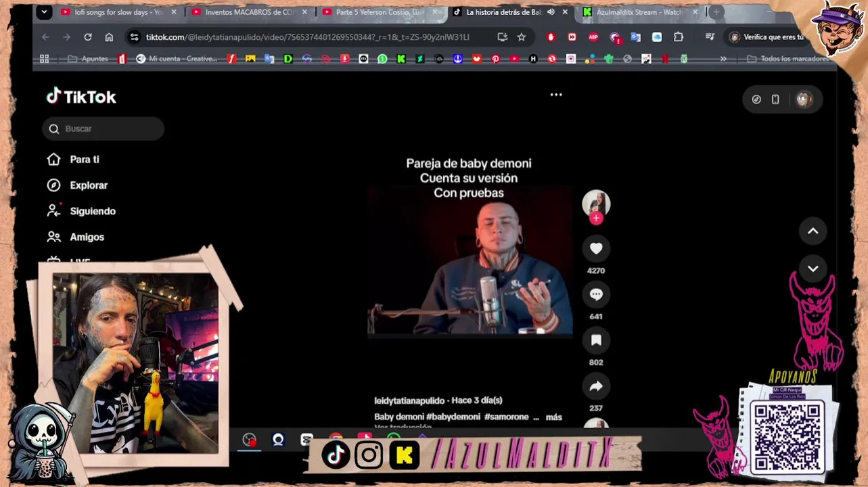Screen dimensions: 868x487
Task: Pause the playing Baby demoni video
Action: coord(470,260)
